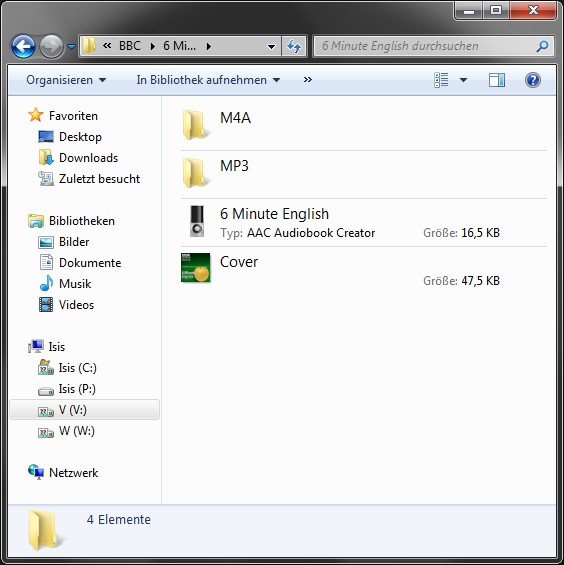Select the 6 Minute English iPod icon

point(197,221)
